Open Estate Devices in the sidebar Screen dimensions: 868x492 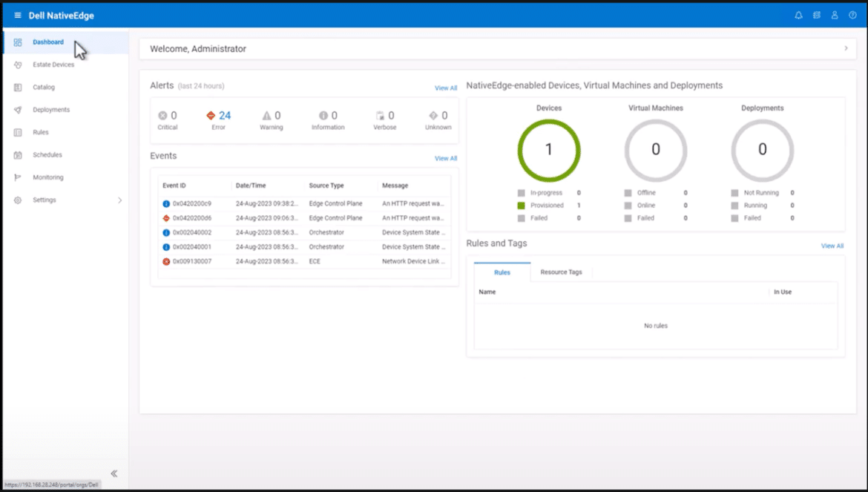53,65
